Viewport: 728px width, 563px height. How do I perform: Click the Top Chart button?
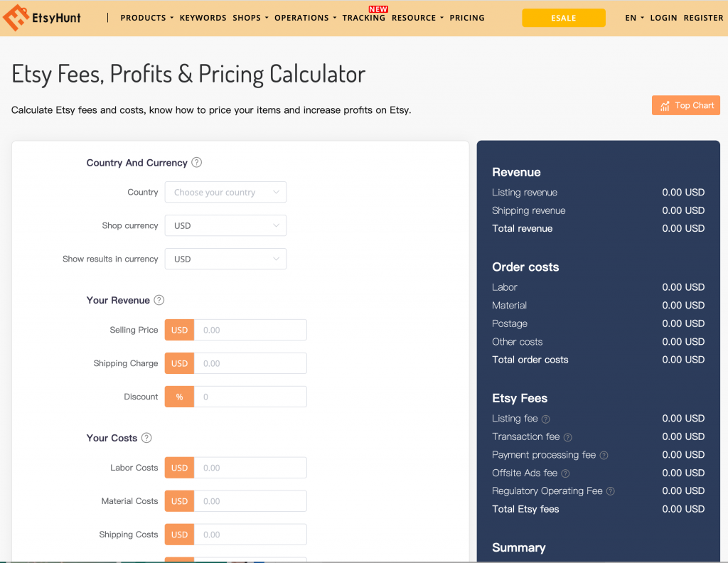click(686, 106)
